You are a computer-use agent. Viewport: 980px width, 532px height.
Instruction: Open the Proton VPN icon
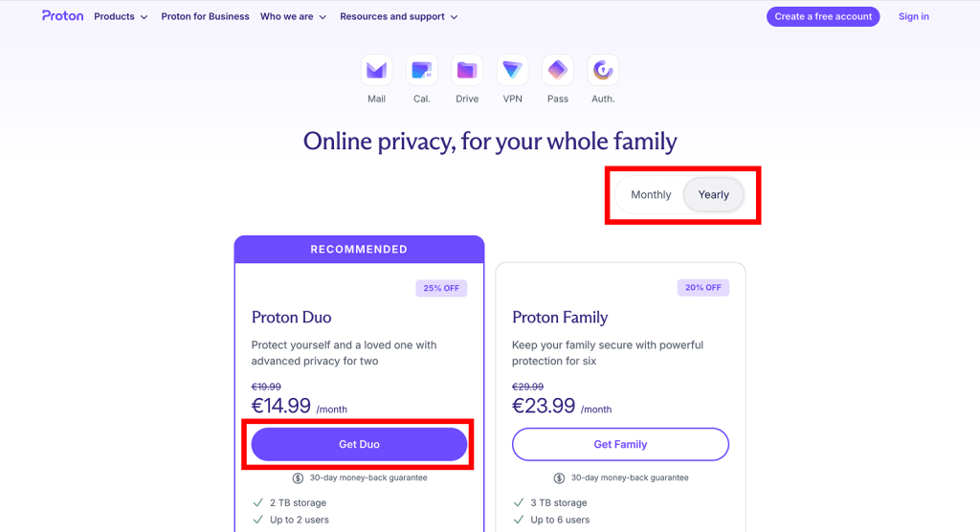513,70
